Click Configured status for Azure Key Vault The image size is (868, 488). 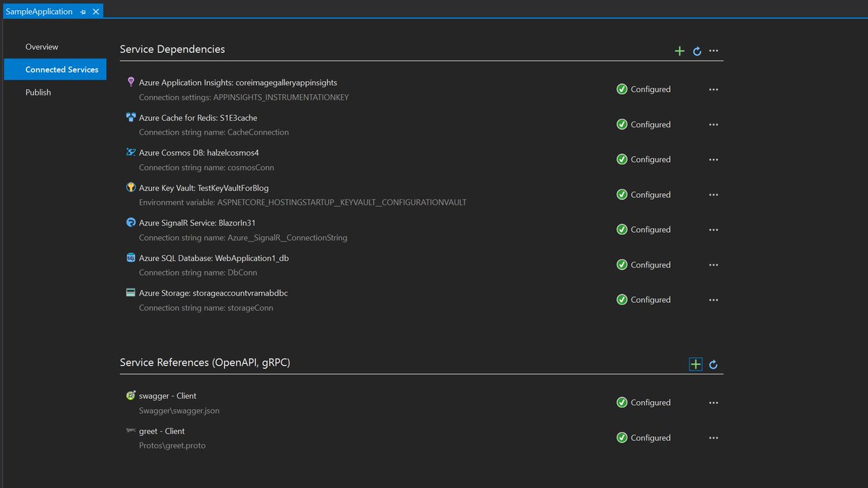(x=651, y=194)
